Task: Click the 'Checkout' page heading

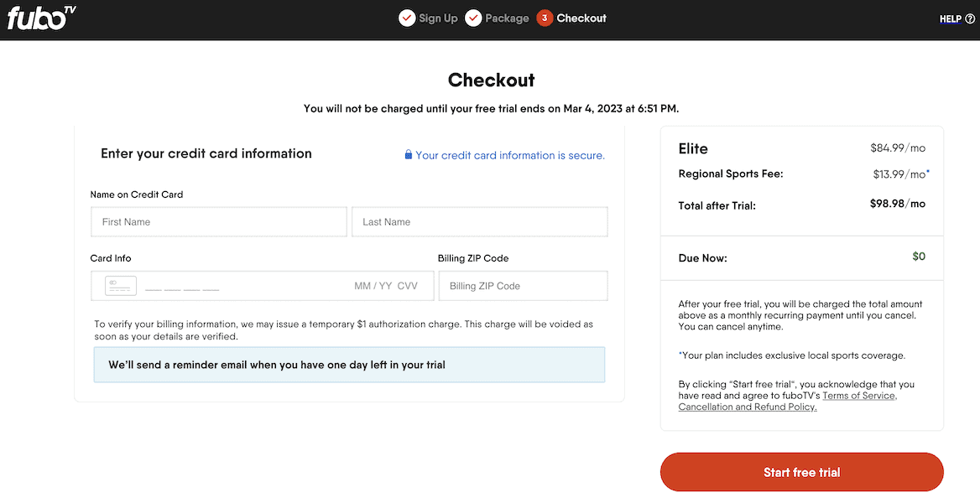Action: click(x=491, y=80)
